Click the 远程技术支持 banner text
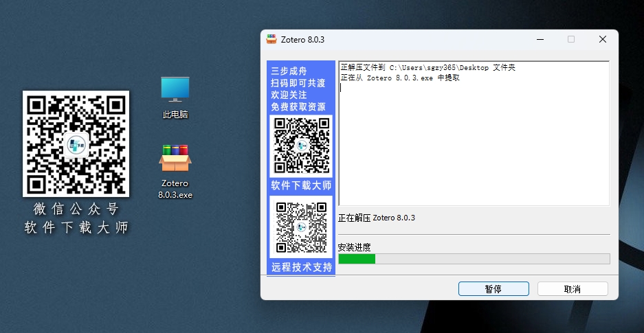Viewport: 644px width, 333px height. [302, 267]
